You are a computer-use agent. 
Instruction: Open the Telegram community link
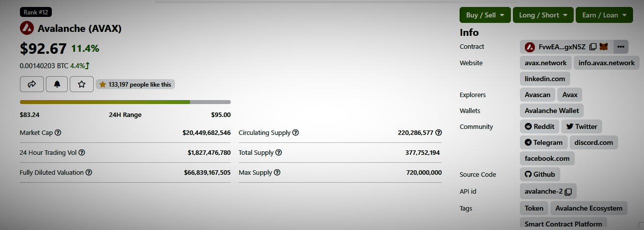click(543, 142)
